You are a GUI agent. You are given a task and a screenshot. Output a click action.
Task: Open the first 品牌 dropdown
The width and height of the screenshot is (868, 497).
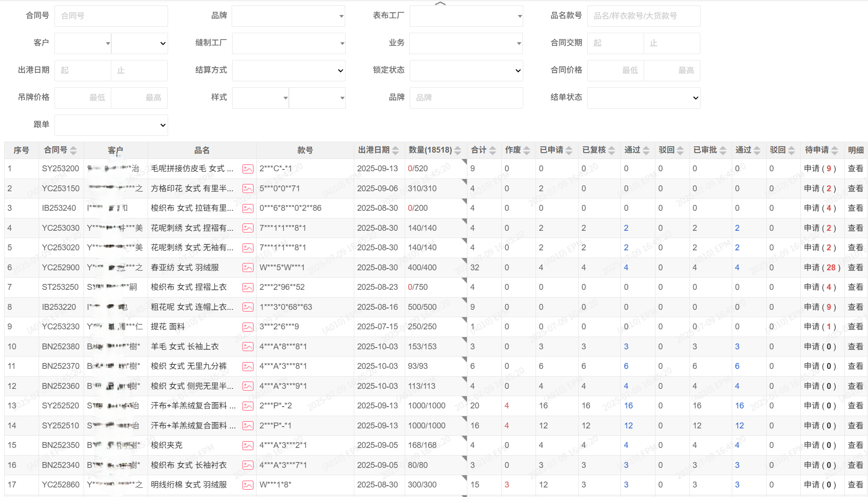tap(288, 16)
